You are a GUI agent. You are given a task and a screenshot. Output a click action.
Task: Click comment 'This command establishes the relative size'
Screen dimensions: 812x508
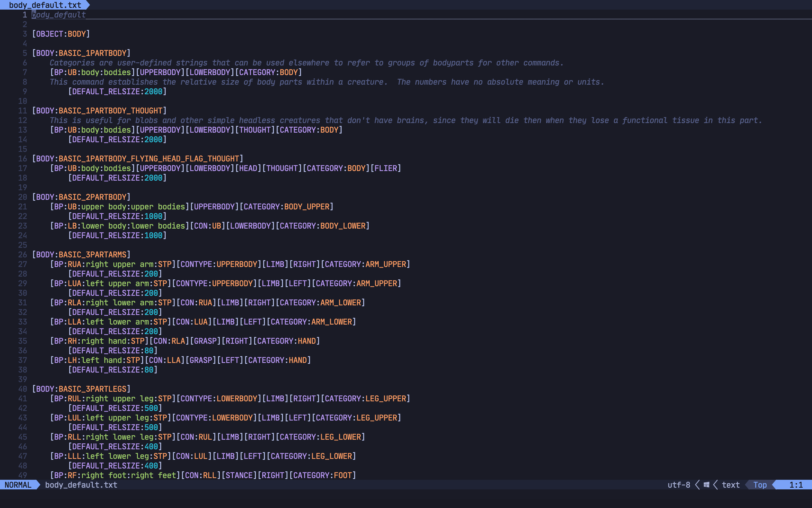point(327,82)
